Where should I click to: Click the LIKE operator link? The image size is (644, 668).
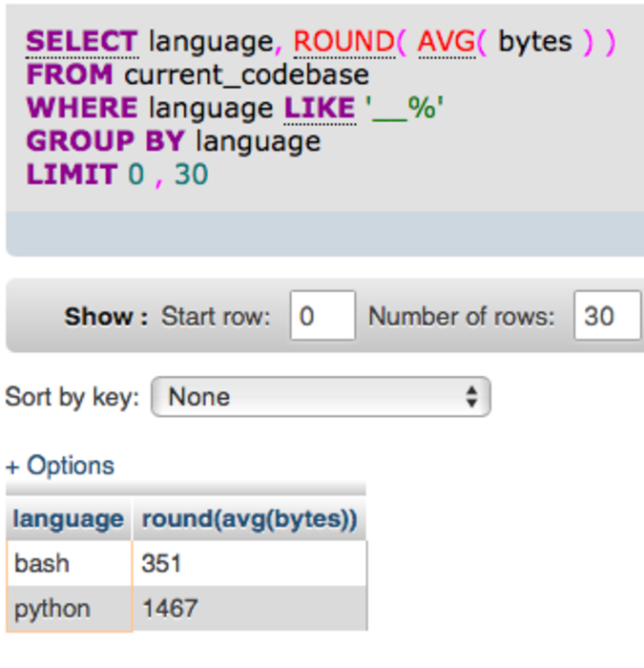(319, 109)
